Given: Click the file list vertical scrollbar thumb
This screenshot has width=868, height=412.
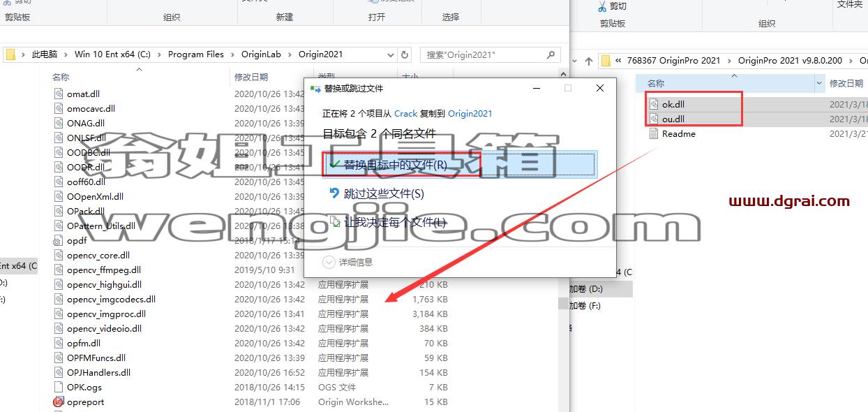Looking at the screenshot, I should [x=562, y=304].
